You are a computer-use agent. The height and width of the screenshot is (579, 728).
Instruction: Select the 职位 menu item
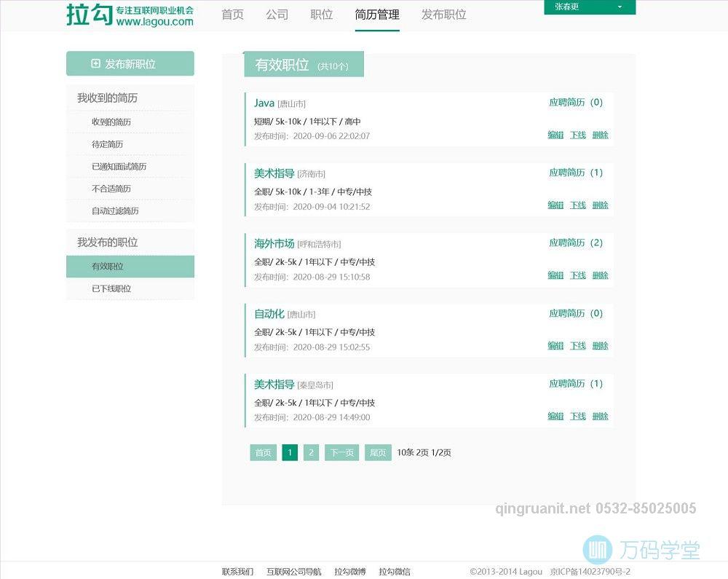[x=321, y=15]
